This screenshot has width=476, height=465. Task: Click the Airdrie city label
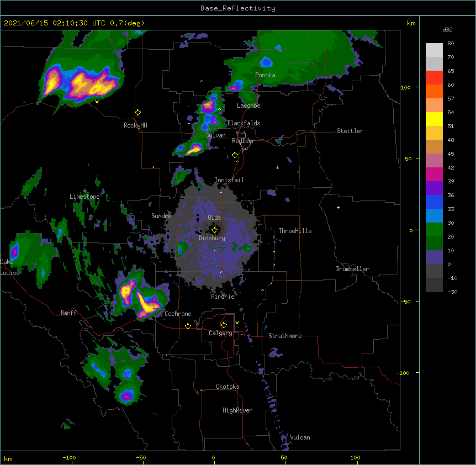(x=223, y=297)
